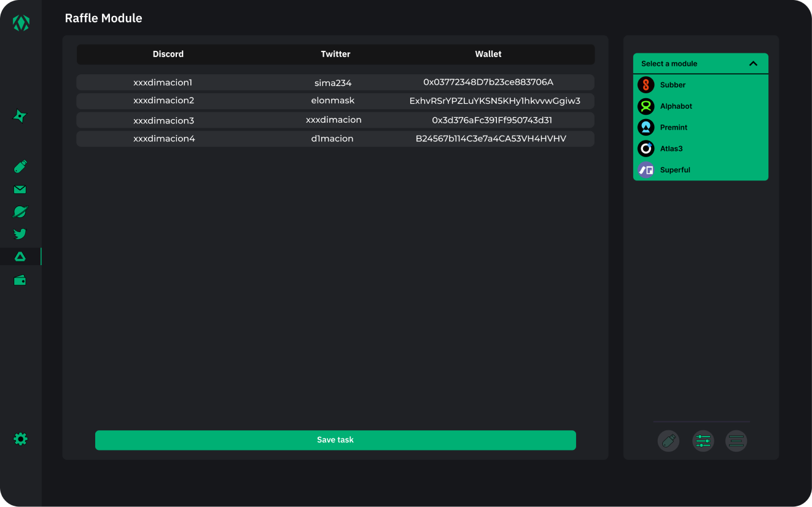812x507 pixels.
Task: Collapse the Select a module dropdown
Action: 753,64
